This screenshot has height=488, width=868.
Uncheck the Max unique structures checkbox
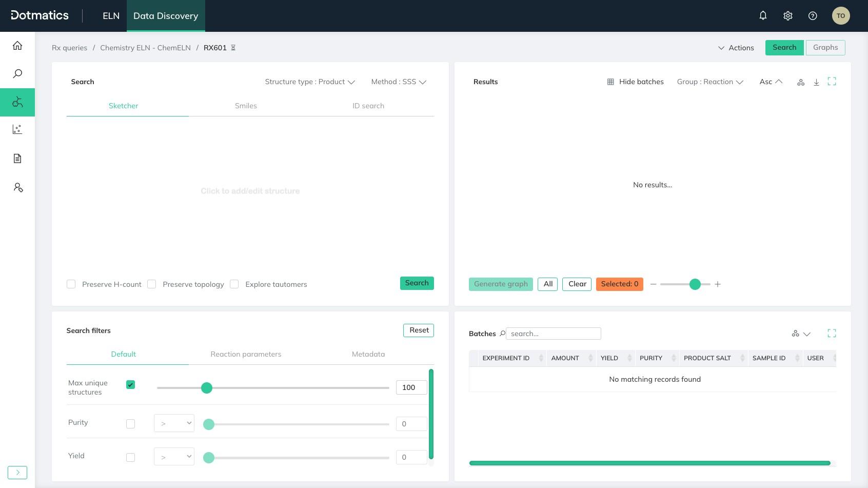pyautogui.click(x=131, y=385)
